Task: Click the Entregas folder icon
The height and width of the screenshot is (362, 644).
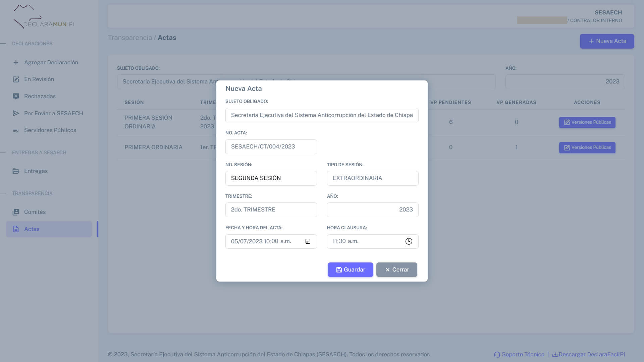Action: [x=16, y=171]
